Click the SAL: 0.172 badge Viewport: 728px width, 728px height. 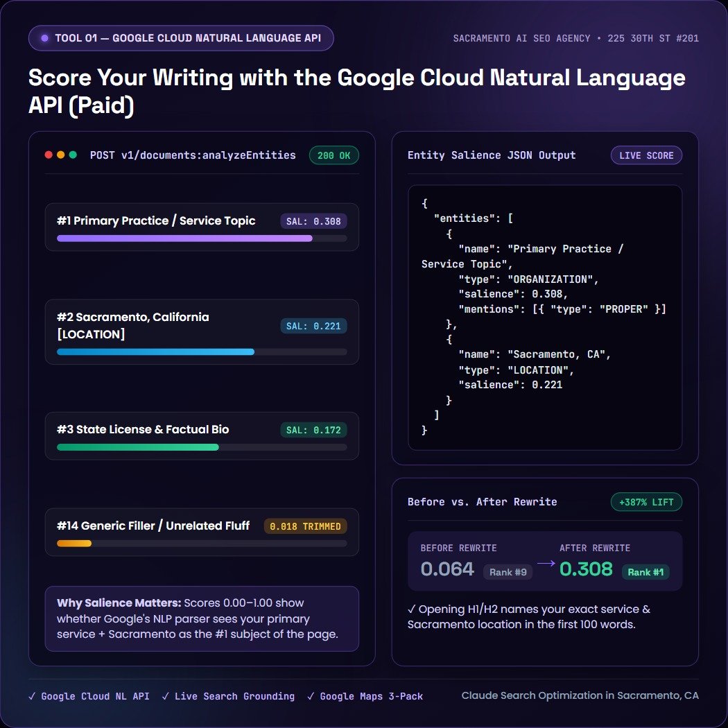coord(313,430)
